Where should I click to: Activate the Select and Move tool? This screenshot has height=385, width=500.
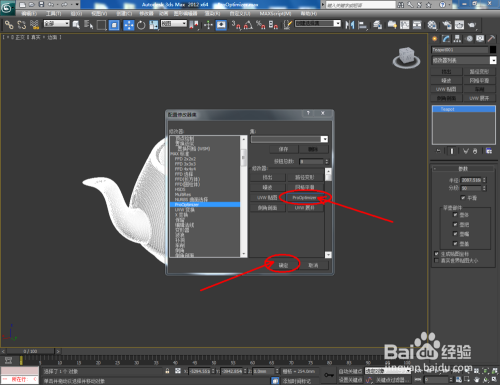point(129,25)
